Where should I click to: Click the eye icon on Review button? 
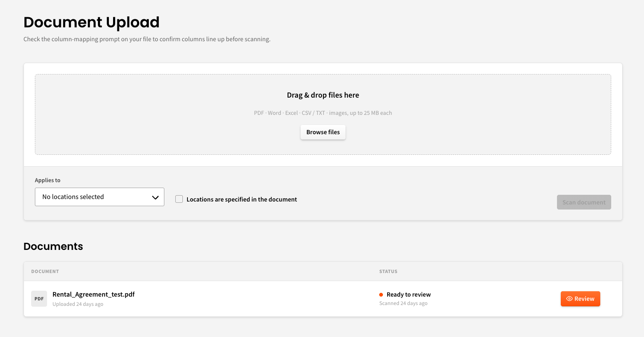tap(570, 299)
